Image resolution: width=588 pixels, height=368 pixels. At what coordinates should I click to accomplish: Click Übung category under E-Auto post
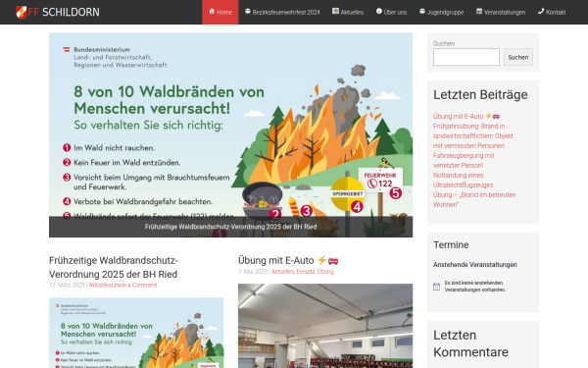tap(325, 272)
